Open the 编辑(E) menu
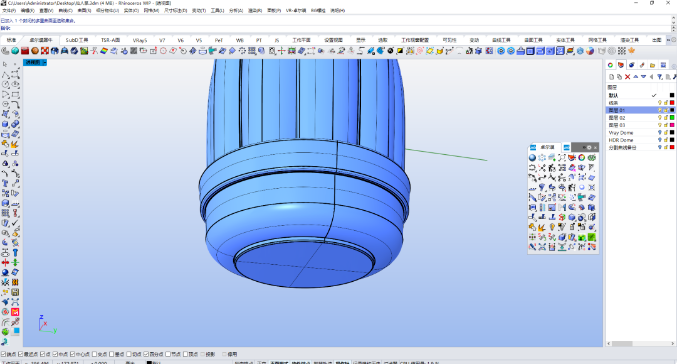This screenshot has width=678, height=364. coord(28,10)
